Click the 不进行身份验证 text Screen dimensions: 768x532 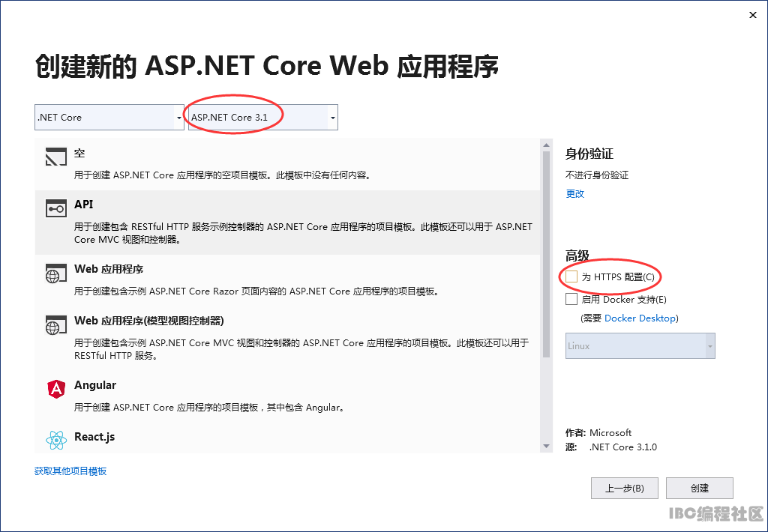pos(597,175)
